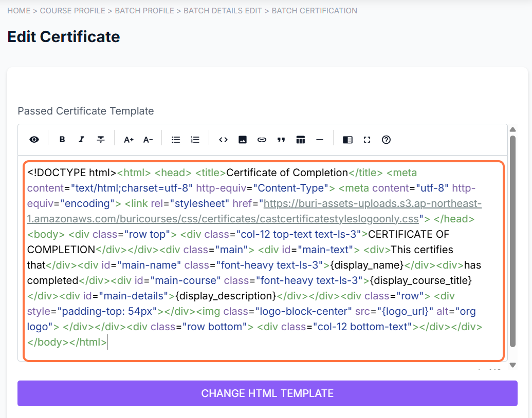
Task: Apply bold formatting
Action: coord(62,140)
